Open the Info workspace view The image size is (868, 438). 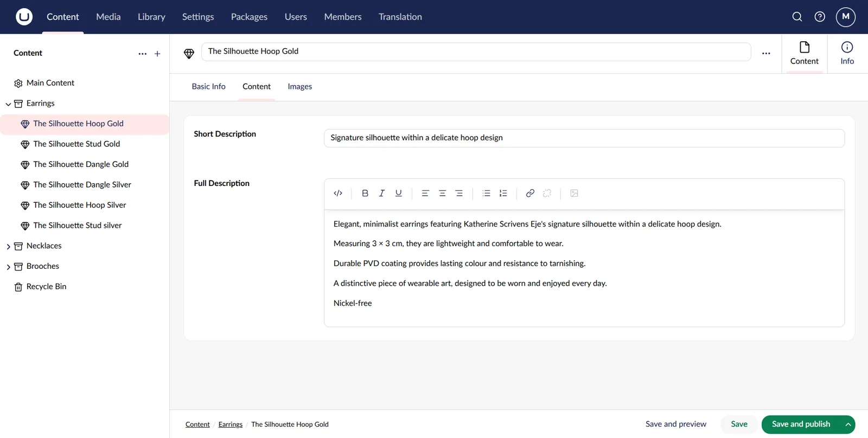[x=847, y=53]
